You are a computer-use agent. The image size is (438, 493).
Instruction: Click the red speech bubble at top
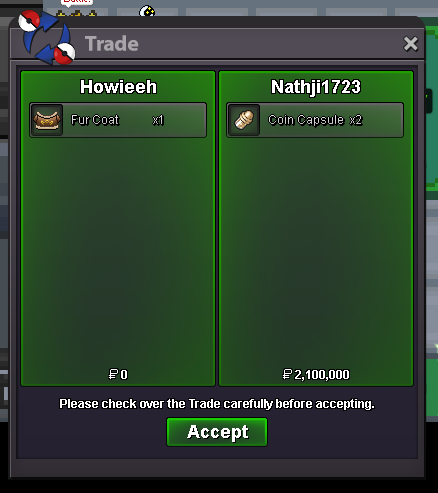pos(77,2)
